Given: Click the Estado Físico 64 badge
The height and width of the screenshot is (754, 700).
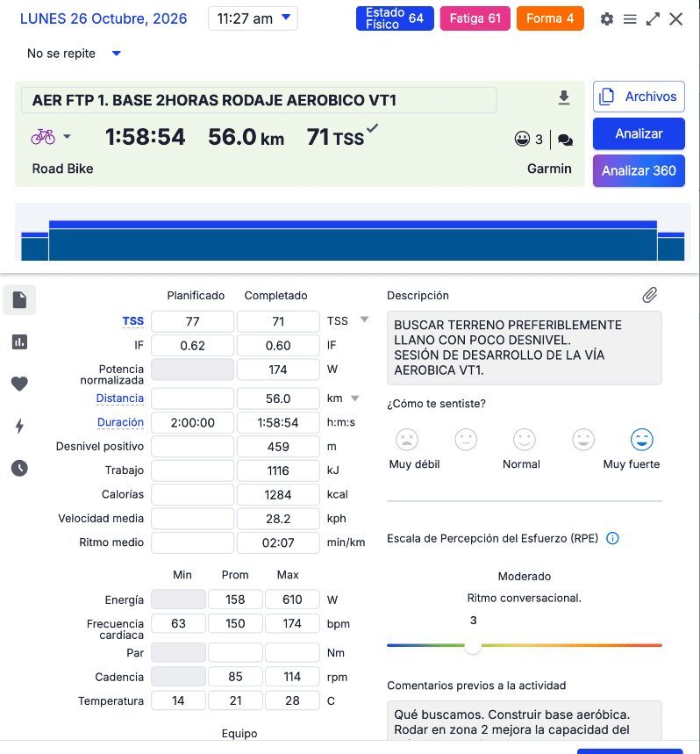Looking at the screenshot, I should click(x=395, y=18).
